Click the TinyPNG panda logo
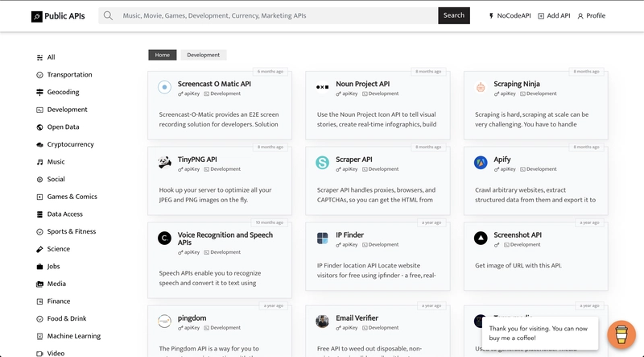 (x=164, y=163)
